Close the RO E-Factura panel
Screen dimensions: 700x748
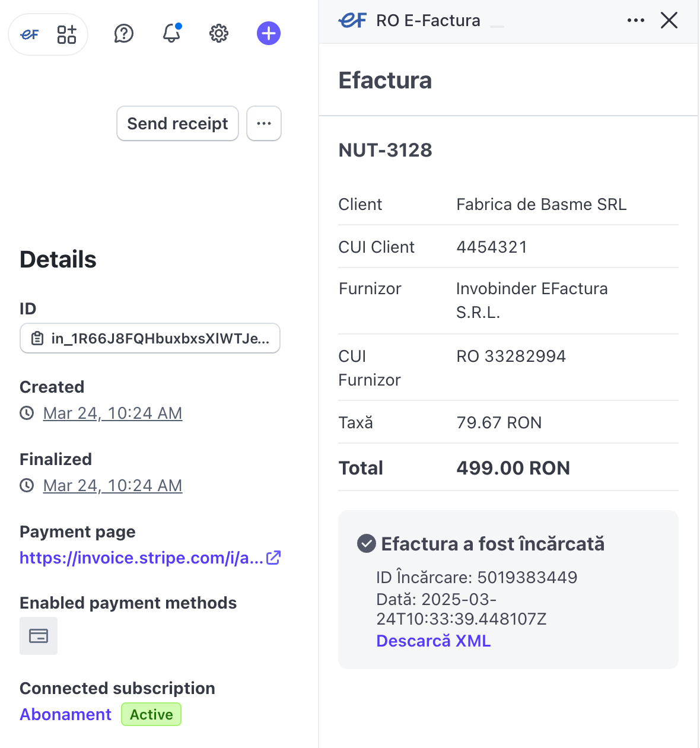669,20
